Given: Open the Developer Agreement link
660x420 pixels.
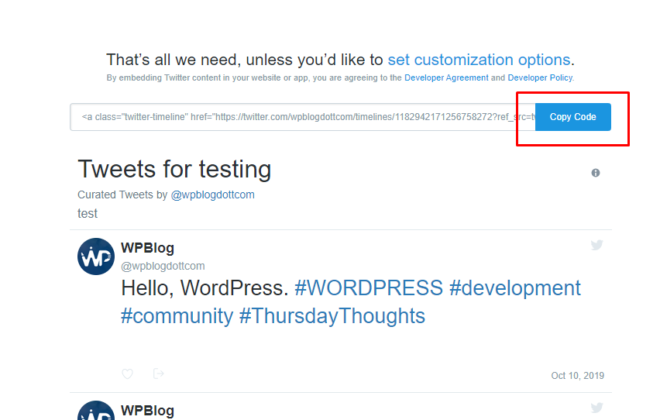Looking at the screenshot, I should click(446, 78).
